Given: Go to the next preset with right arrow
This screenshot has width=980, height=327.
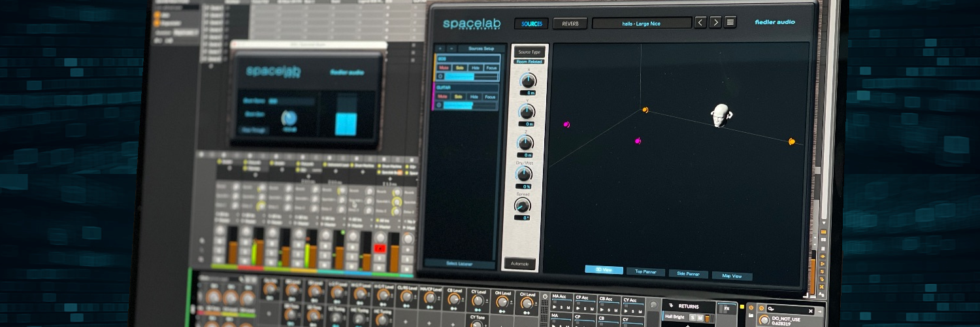Looking at the screenshot, I should [x=715, y=22].
